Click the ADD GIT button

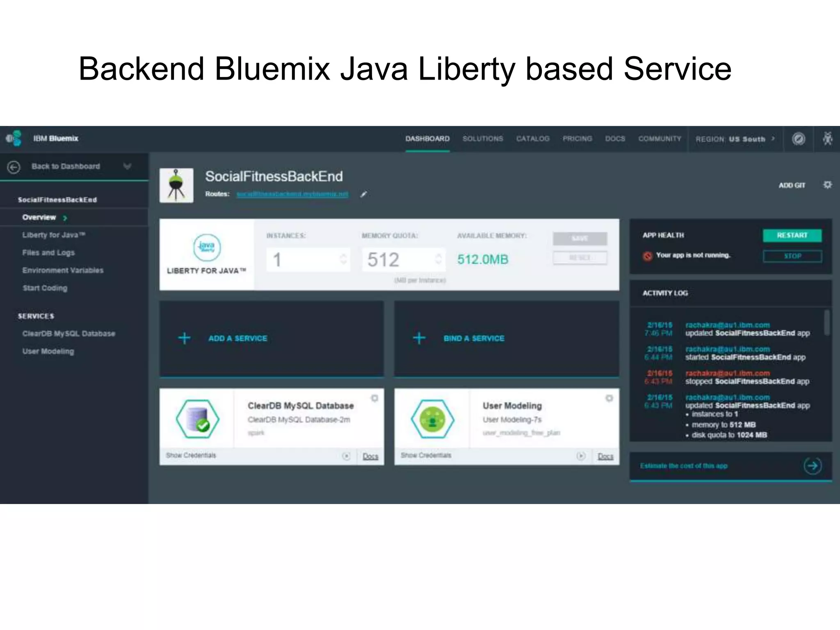[x=792, y=185]
